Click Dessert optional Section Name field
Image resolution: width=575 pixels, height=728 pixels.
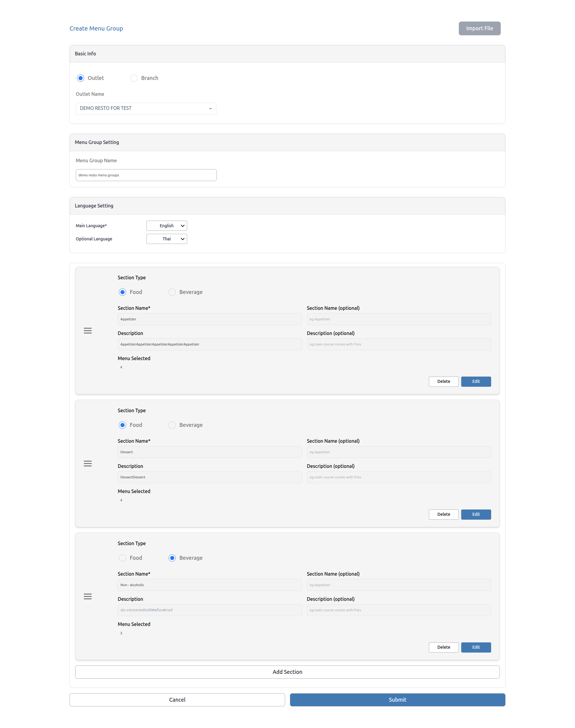[399, 452]
